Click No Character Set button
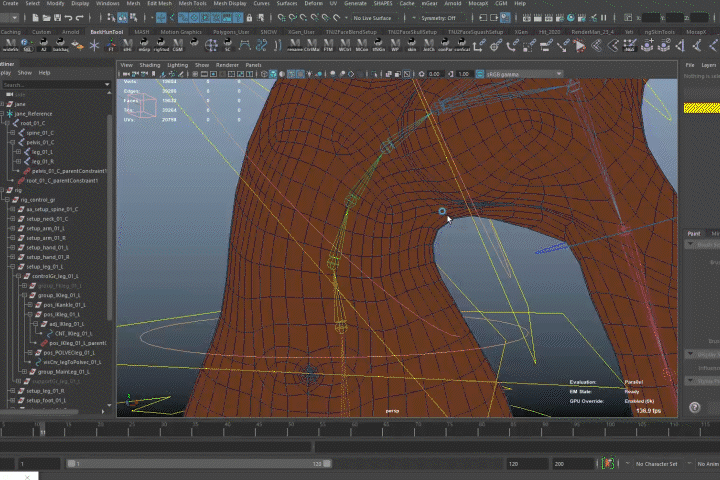720x480 pixels. click(x=656, y=464)
